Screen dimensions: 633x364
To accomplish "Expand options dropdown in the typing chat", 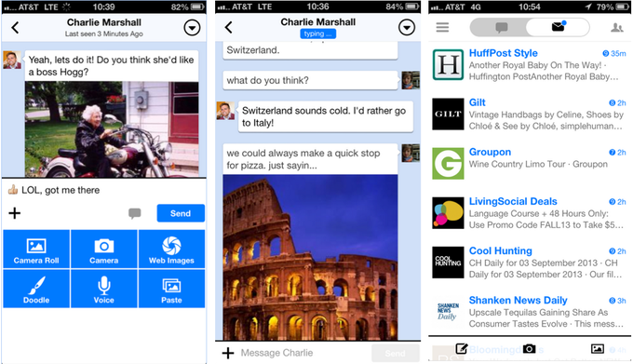I will click(406, 27).
